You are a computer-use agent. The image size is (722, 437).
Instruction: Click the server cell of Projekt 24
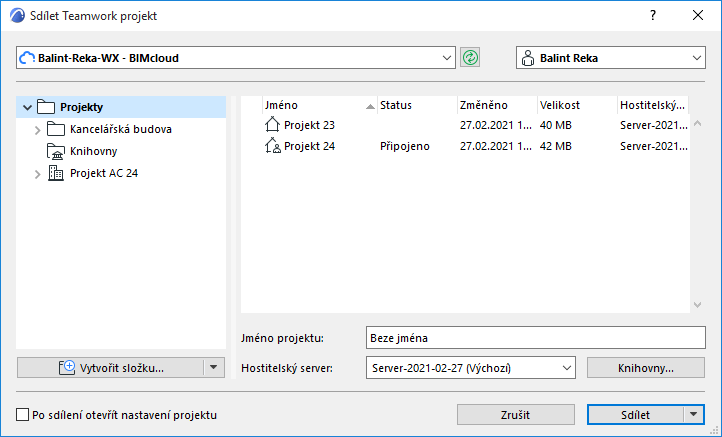tap(654, 146)
